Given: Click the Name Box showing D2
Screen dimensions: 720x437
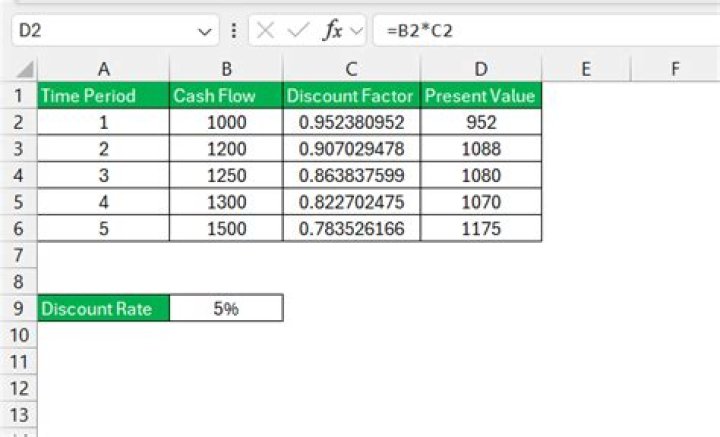Looking at the screenshot, I should (100, 31).
